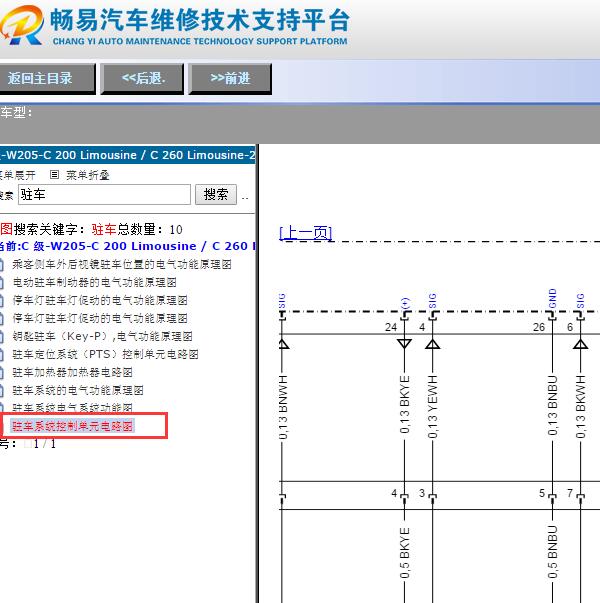Click connector pin number 26

point(539,327)
